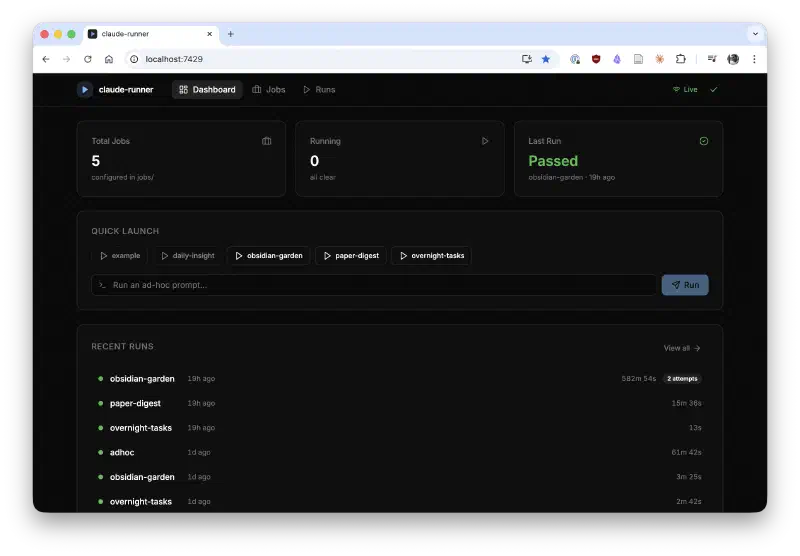Click the Running card play icon
The width and height of the screenshot is (800, 556).
(485, 141)
